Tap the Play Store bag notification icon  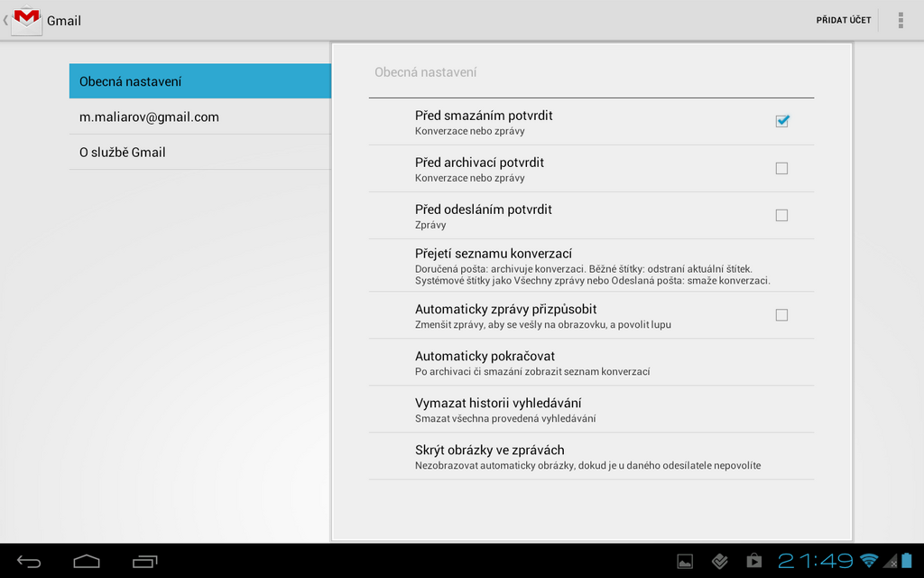[x=753, y=561]
